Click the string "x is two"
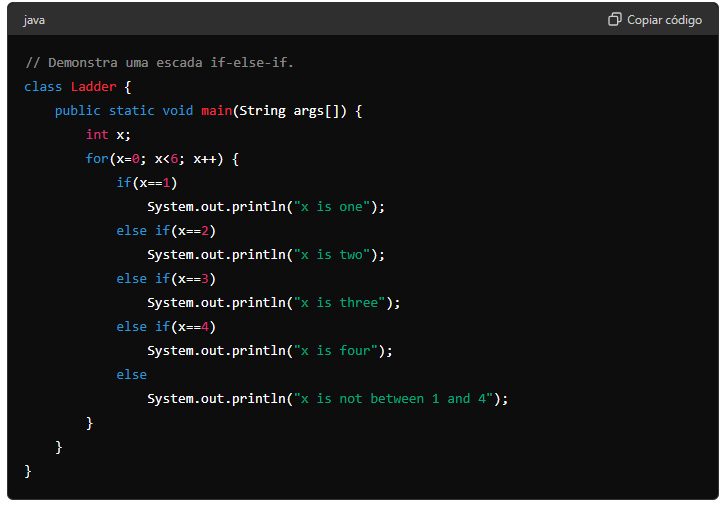Viewport: 725px width, 505px height. tap(332, 255)
